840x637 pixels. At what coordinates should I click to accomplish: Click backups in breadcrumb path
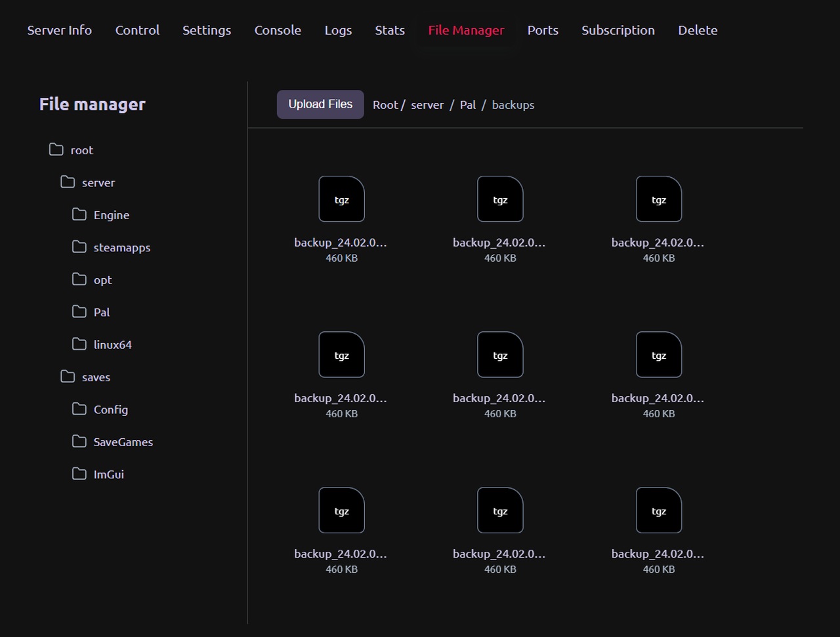513,105
